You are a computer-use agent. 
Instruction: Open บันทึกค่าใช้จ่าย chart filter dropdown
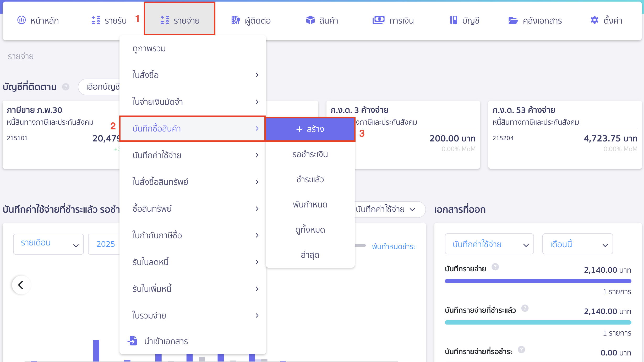pyautogui.click(x=390, y=209)
